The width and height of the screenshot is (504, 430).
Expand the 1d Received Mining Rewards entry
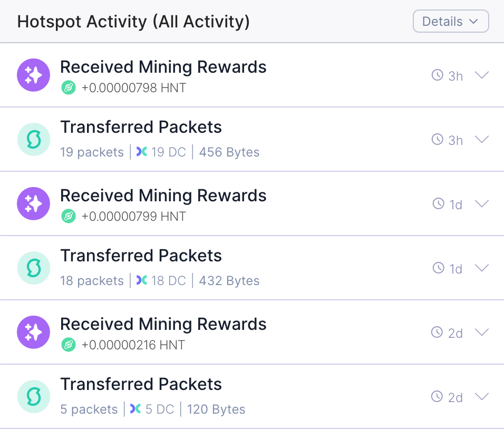tap(482, 204)
